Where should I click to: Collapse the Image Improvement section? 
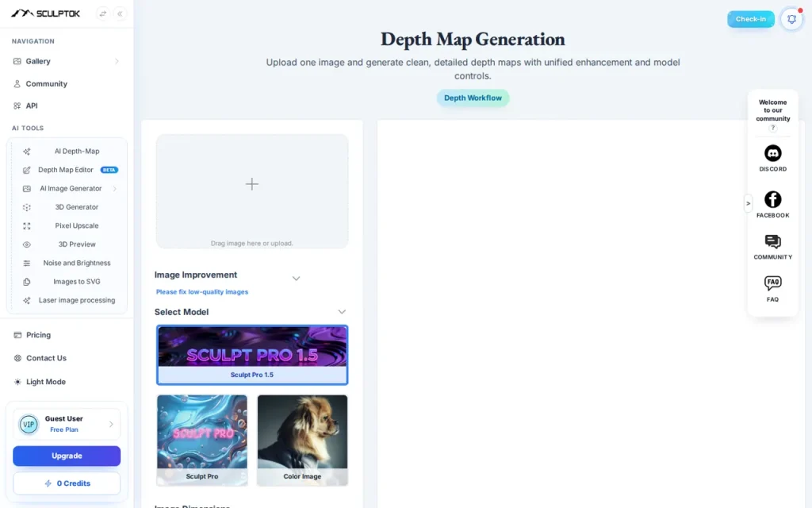tap(297, 279)
